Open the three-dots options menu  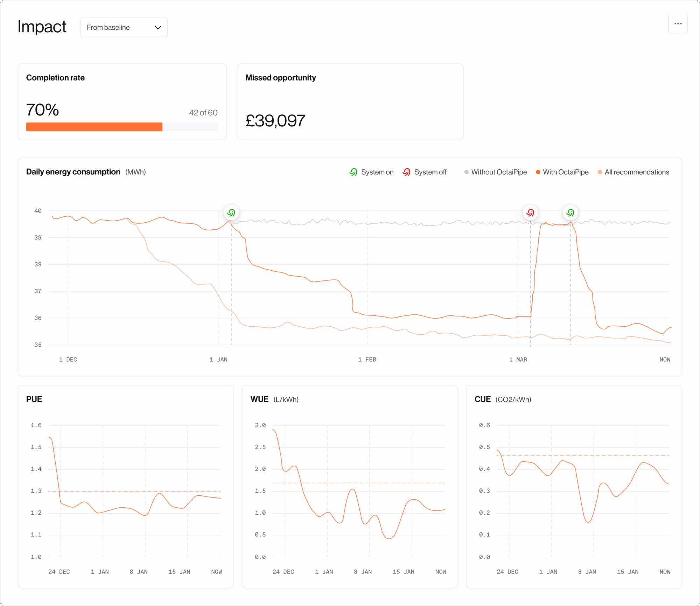point(678,24)
